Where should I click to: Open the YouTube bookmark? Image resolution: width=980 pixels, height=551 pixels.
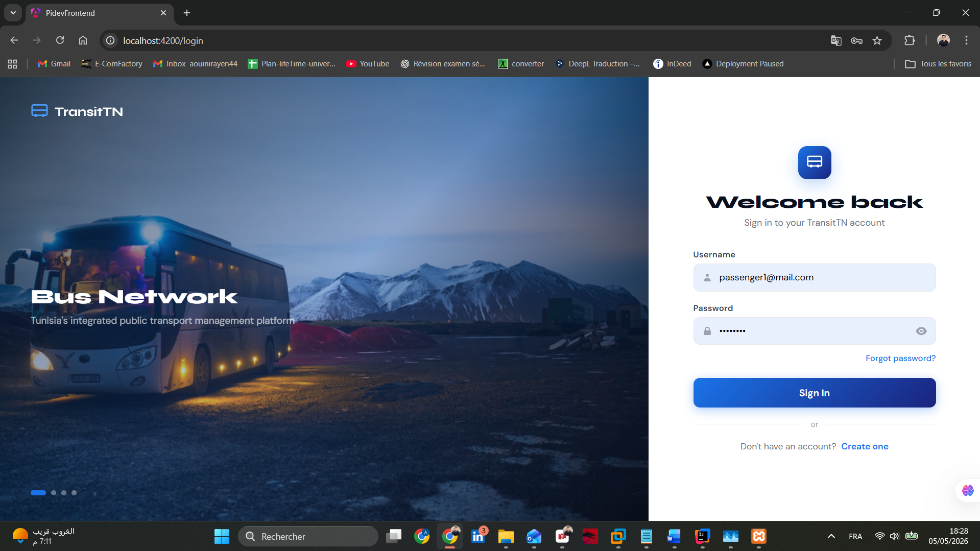[x=368, y=64]
